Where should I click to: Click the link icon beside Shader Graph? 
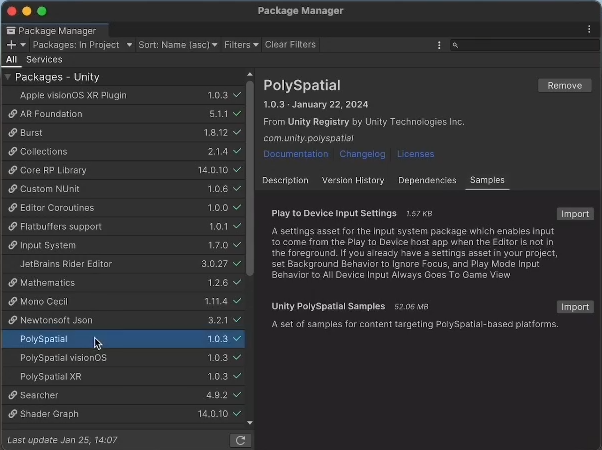pyautogui.click(x=12, y=414)
